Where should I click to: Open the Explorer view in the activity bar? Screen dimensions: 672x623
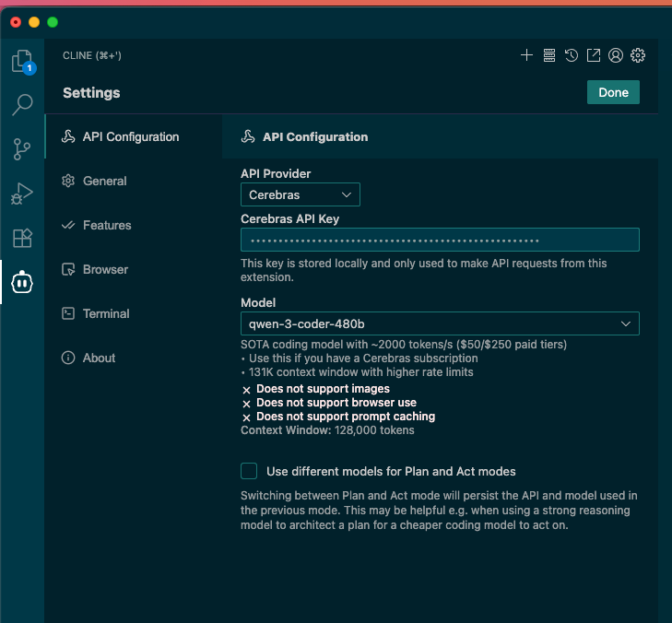tap(22, 61)
